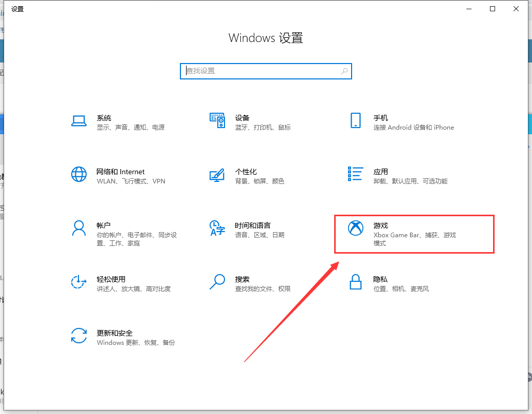This screenshot has width=532, height=414.
Task: Select the 时间和语言 clock-and-letter icon
Action: [x=217, y=229]
